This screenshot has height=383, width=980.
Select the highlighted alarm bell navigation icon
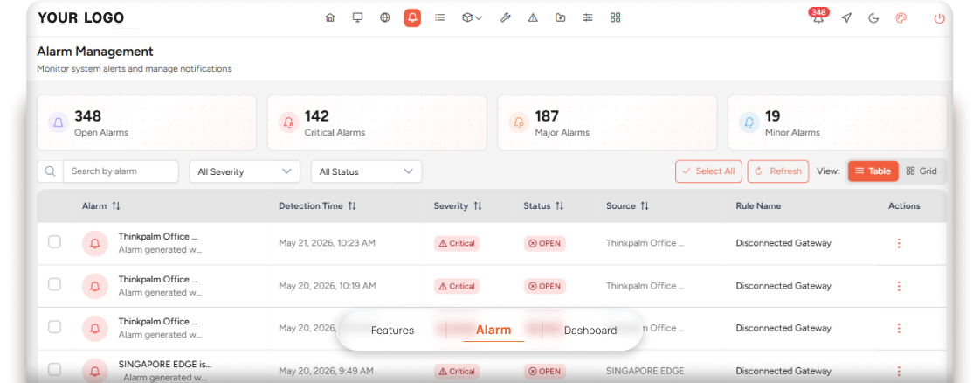412,18
